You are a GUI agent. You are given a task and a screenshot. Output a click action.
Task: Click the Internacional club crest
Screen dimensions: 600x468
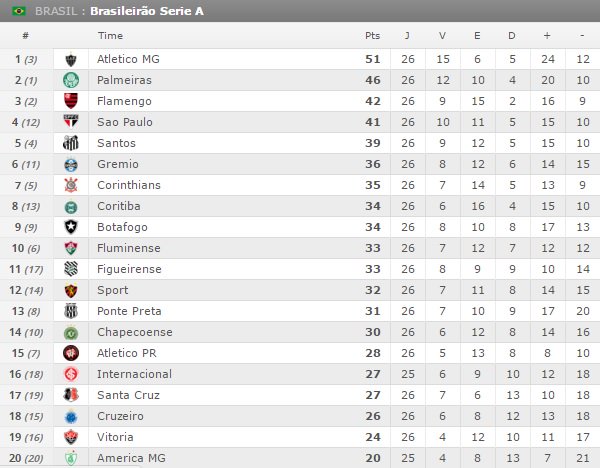coord(71,374)
